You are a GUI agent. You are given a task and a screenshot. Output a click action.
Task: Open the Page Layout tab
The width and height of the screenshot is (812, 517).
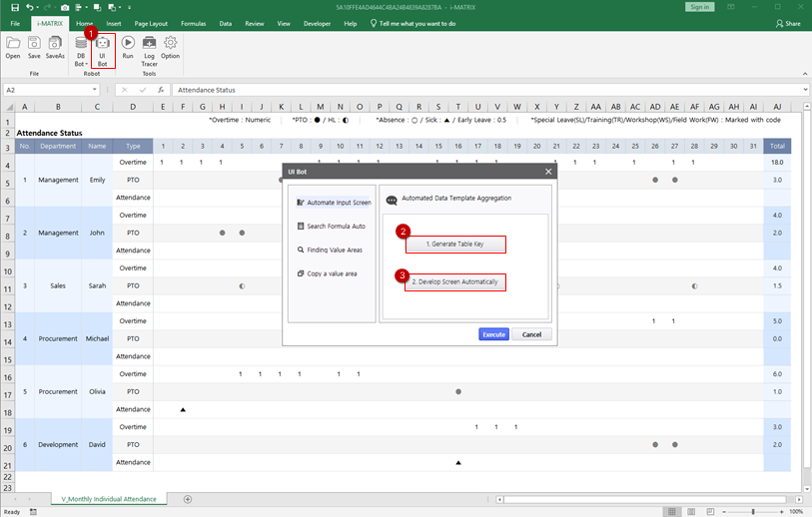[x=151, y=23]
